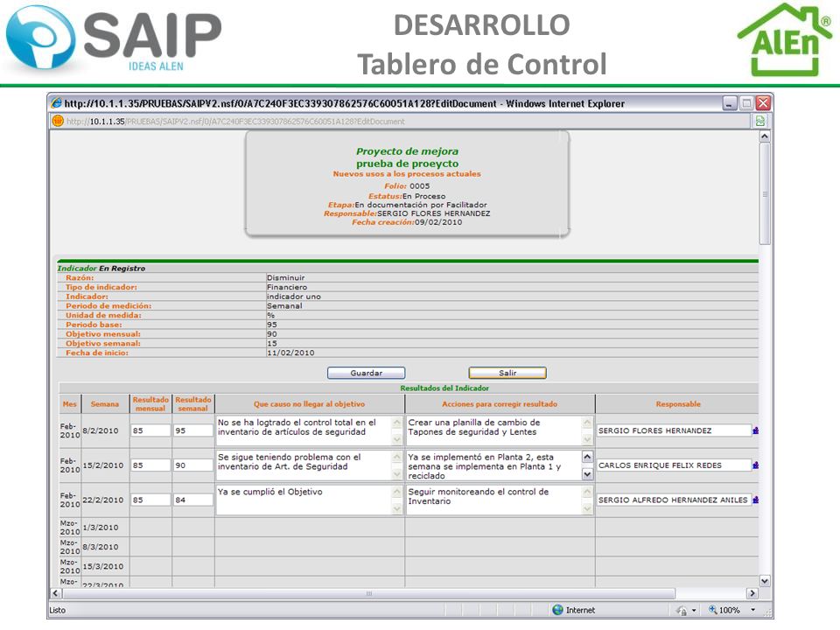Viewport: 840px width, 630px height.
Task: Click the 'Resultados del Indicador' heading
Action: (x=444, y=388)
